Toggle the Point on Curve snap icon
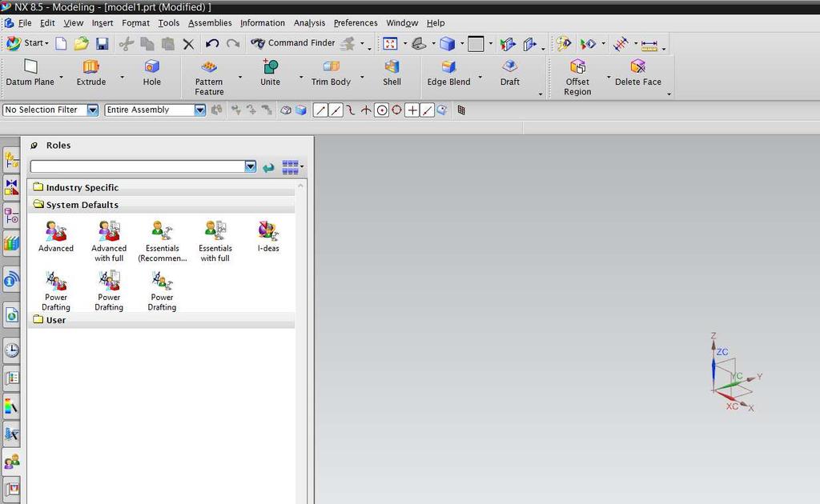Screen dimensions: 820x504 pos(428,110)
